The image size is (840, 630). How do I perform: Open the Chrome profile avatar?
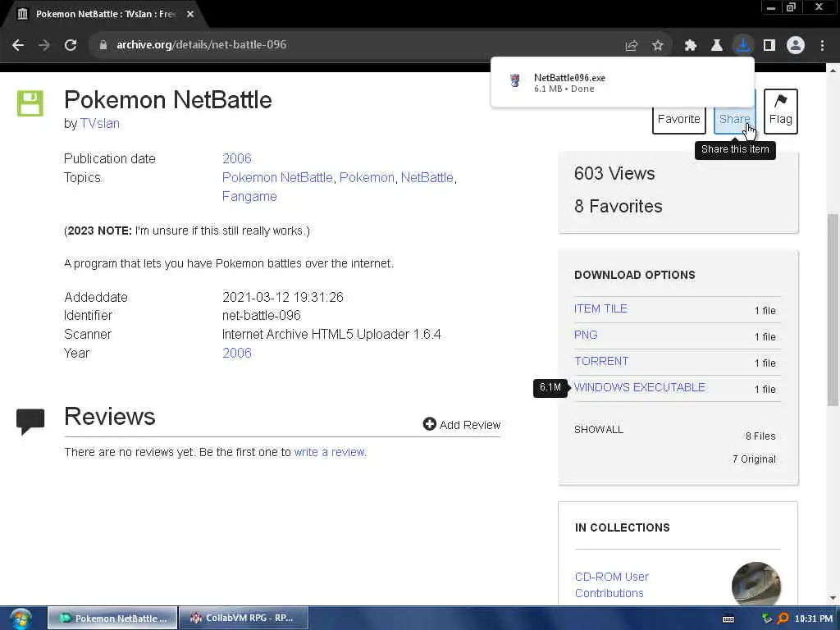[796, 46]
